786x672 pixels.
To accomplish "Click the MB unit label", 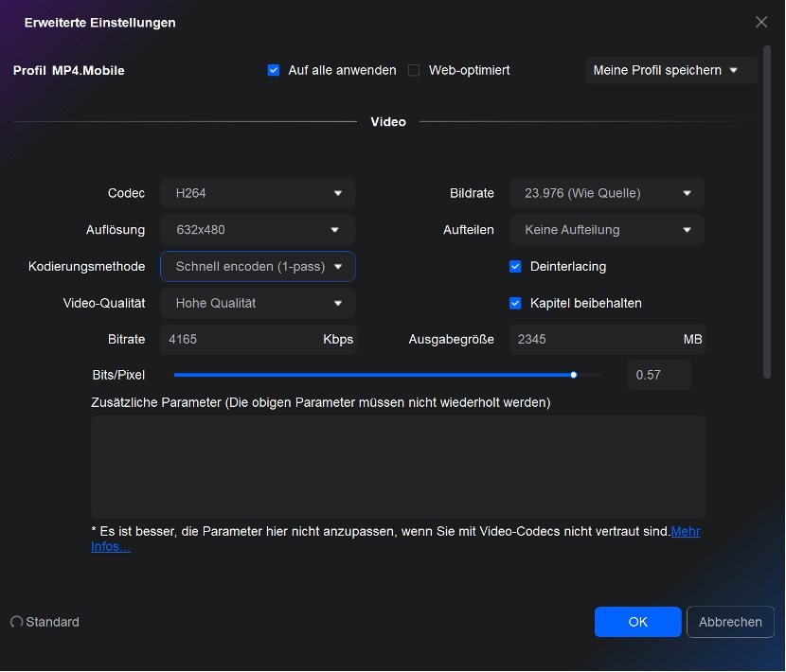I will [692, 339].
